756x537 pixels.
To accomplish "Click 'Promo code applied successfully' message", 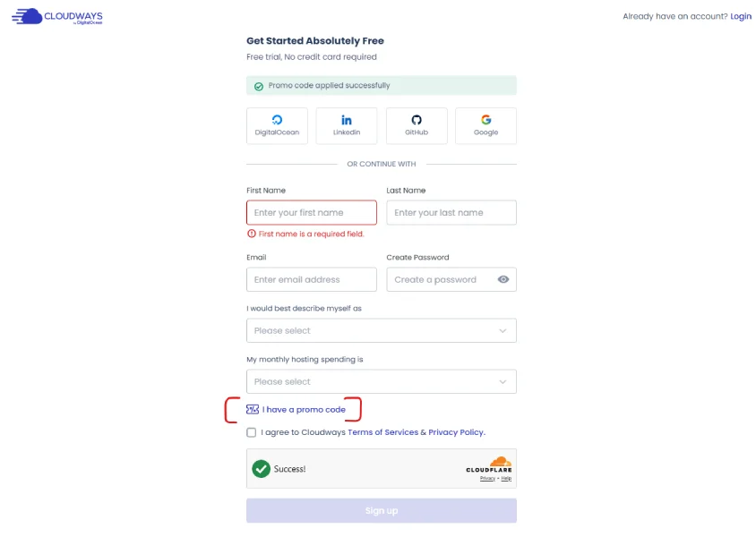I will coord(329,85).
